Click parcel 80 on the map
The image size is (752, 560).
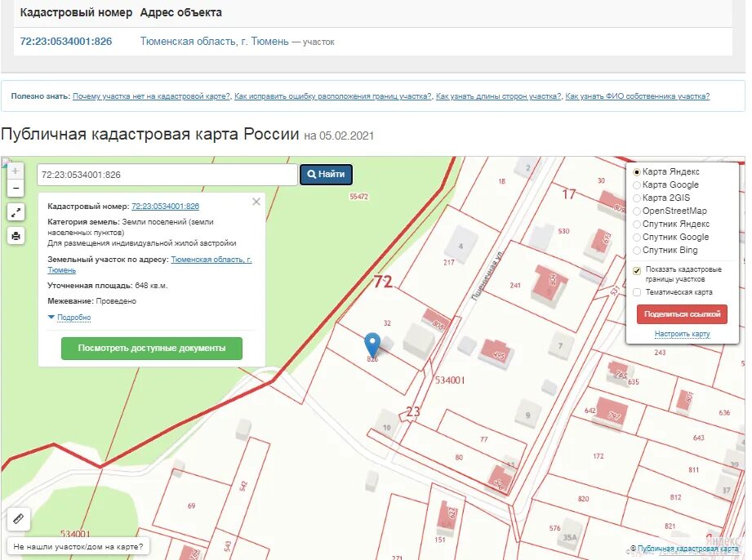point(459,457)
